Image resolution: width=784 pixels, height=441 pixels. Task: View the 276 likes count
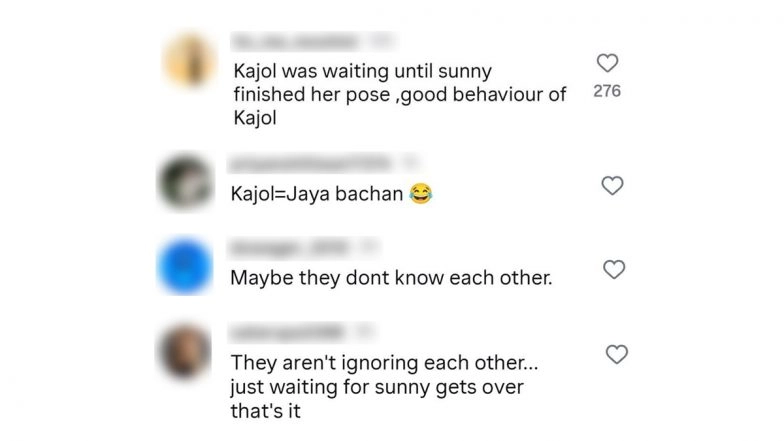pyautogui.click(x=607, y=91)
